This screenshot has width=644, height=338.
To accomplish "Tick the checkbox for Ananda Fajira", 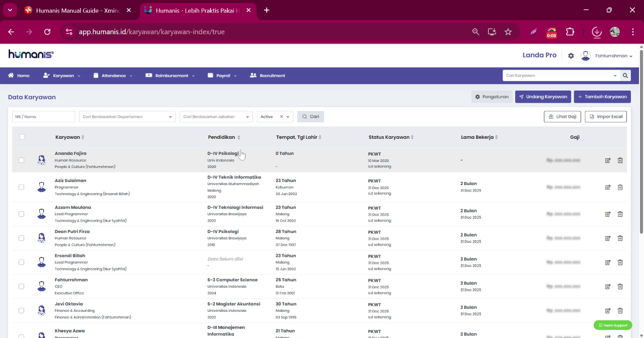I will (x=21, y=160).
